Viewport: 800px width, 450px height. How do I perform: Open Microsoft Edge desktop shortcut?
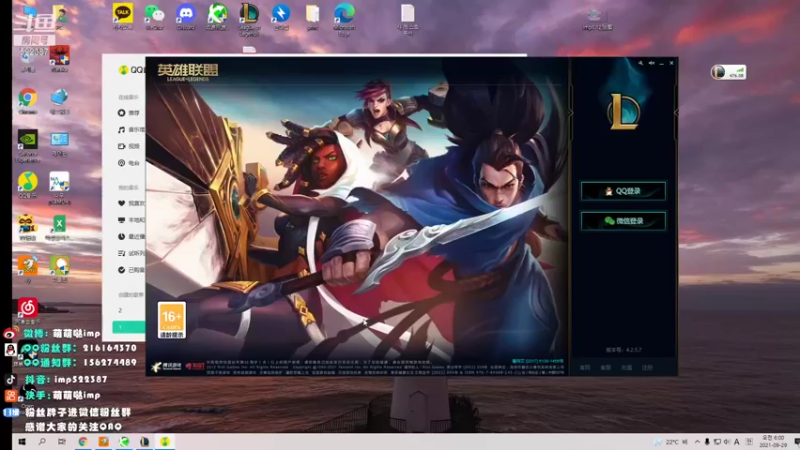point(344,19)
